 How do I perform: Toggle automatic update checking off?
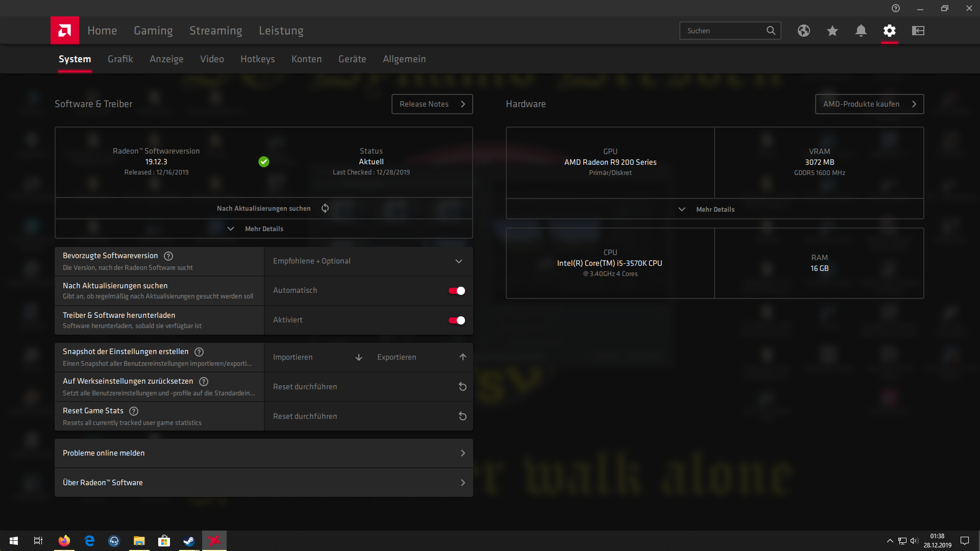pyautogui.click(x=457, y=291)
